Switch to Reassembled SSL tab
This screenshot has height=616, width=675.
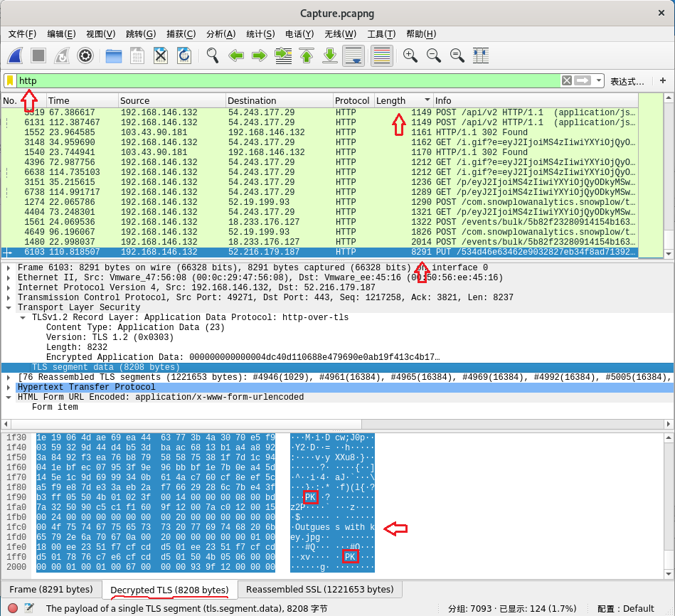point(318,590)
